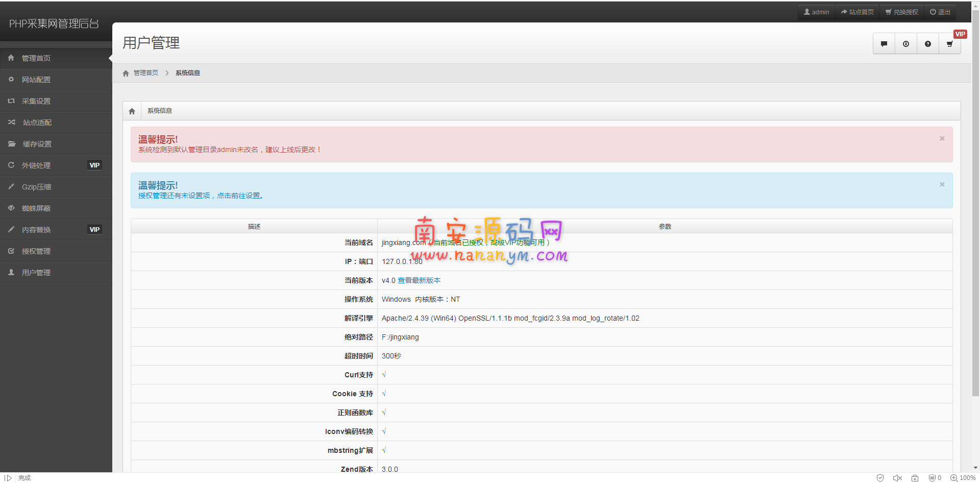Click the PHP采集网管理后台 logo title
The width and height of the screenshot is (980, 483).
(54, 23)
